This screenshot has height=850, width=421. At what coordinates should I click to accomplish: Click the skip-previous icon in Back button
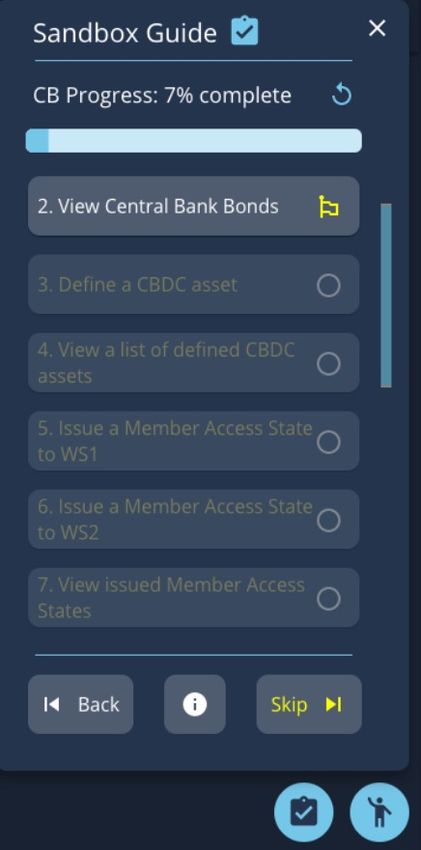pos(51,704)
